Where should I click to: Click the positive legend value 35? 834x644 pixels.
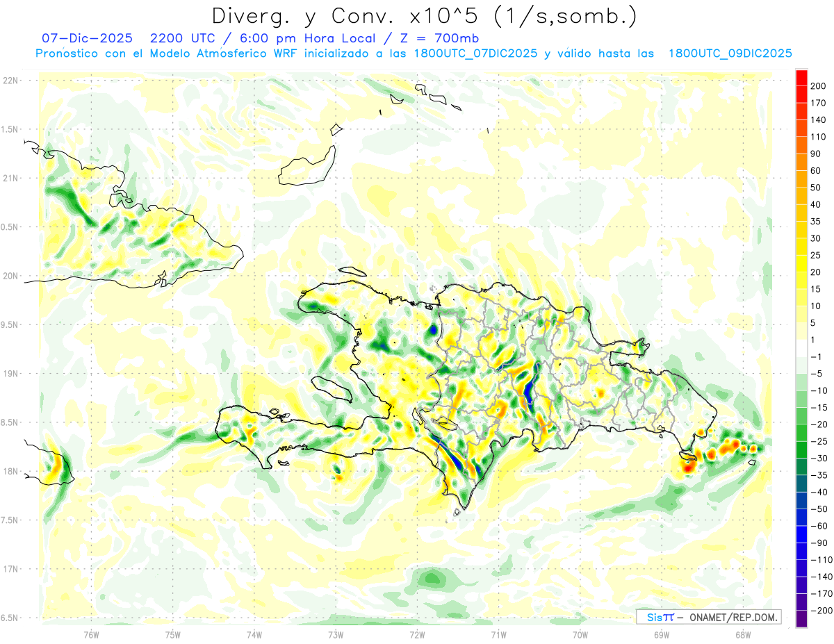click(x=817, y=222)
